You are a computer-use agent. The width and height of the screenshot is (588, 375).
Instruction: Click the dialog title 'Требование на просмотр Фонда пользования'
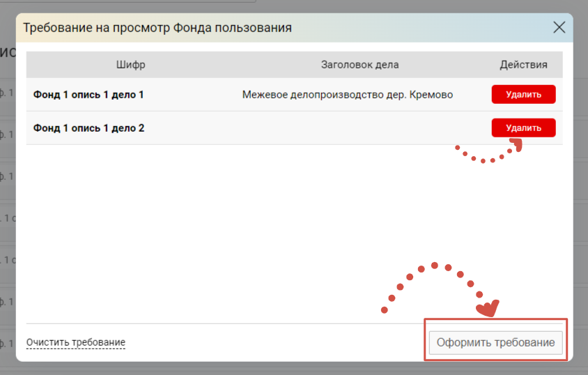click(157, 28)
